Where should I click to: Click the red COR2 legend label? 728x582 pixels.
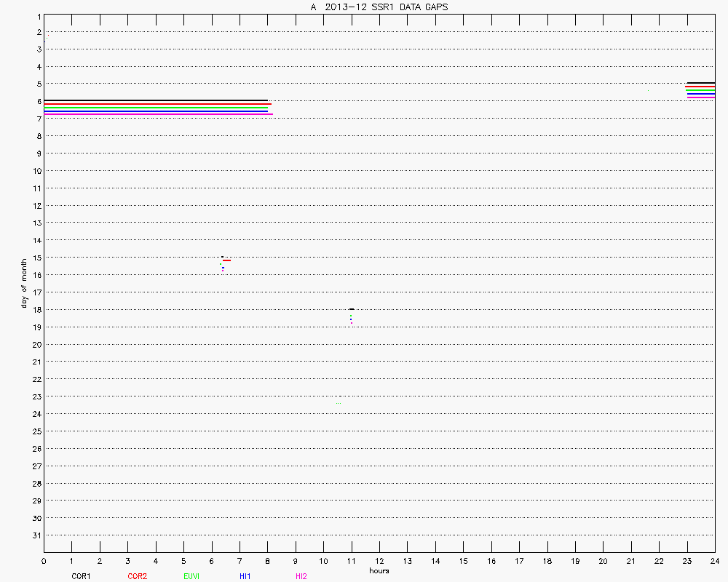pyautogui.click(x=137, y=576)
